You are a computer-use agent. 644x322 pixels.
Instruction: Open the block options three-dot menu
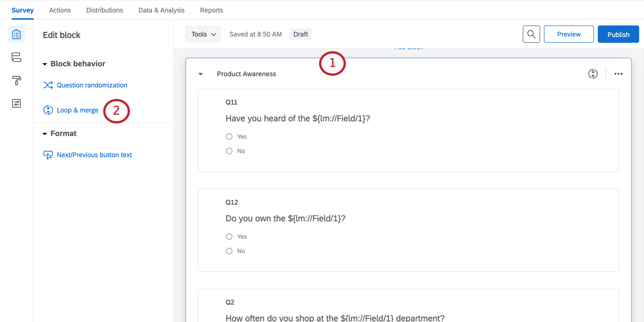(618, 74)
